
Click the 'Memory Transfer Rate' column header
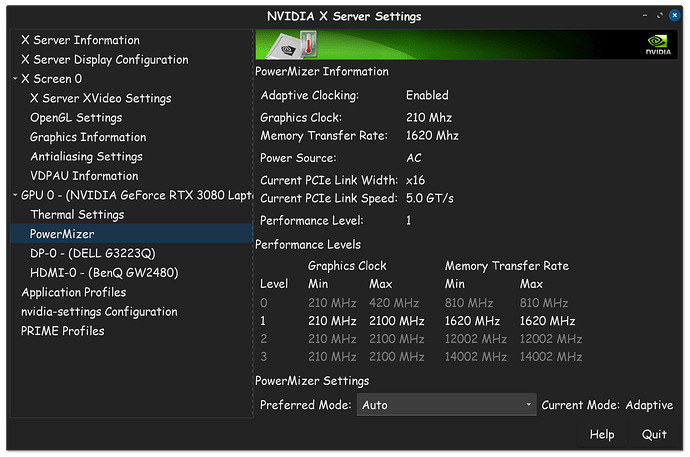pyautogui.click(x=506, y=266)
